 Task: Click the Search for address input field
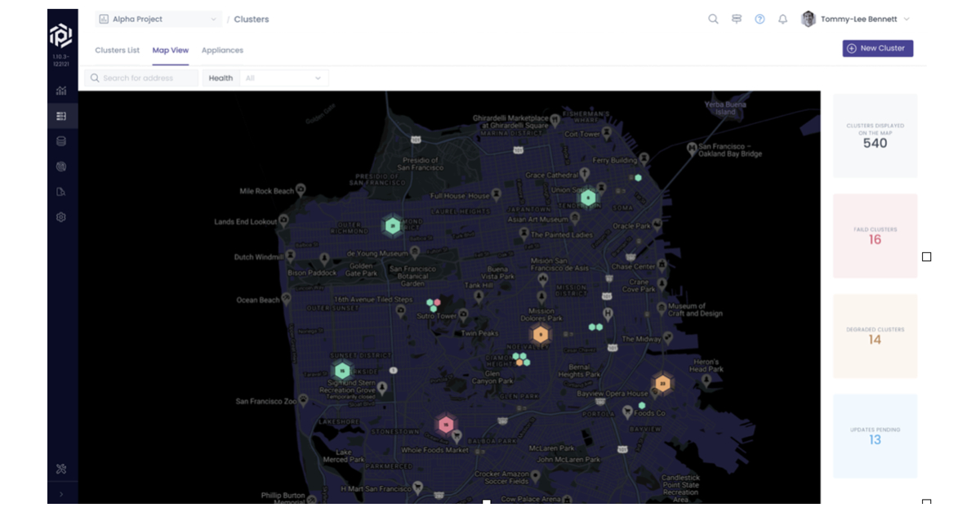tap(140, 78)
